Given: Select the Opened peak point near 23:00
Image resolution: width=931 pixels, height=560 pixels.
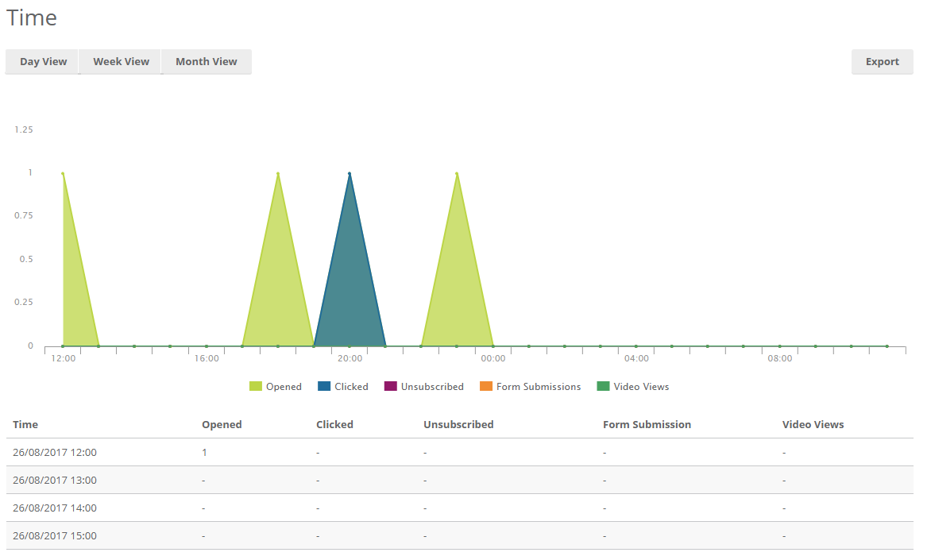Looking at the screenshot, I should pyautogui.click(x=457, y=173).
